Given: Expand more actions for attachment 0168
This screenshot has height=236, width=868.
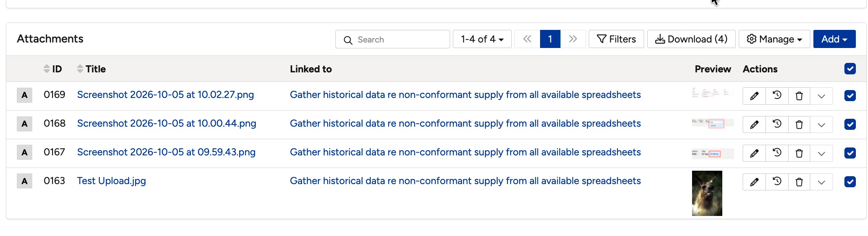Looking at the screenshot, I should click(x=821, y=125).
